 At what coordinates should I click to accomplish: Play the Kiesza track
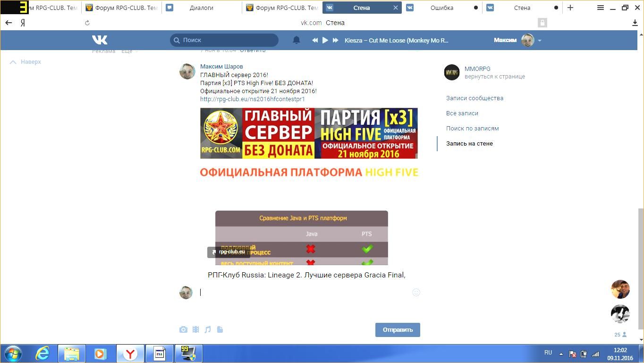[x=325, y=40]
